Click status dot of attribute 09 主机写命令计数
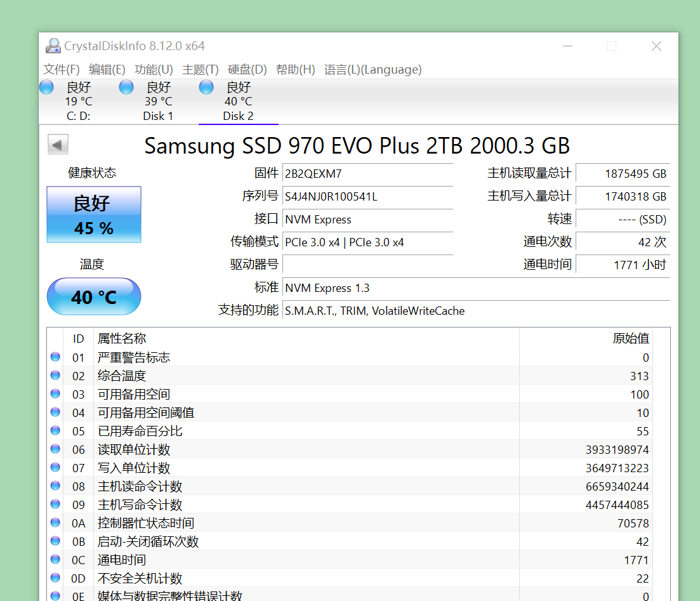Viewport: 700px width, 601px height. 55,504
